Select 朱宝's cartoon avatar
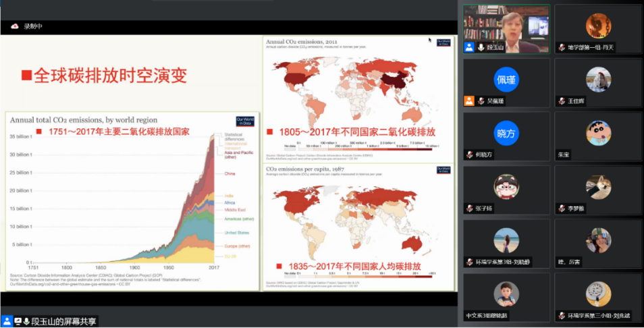 click(x=598, y=133)
